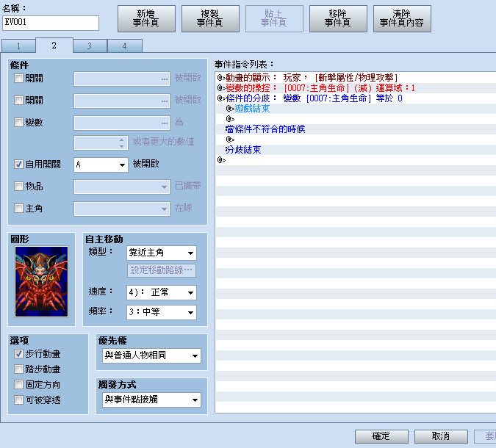Edit the 名稱 field containing EV001
The height and width of the screenshot is (448, 496).
(x=51, y=23)
